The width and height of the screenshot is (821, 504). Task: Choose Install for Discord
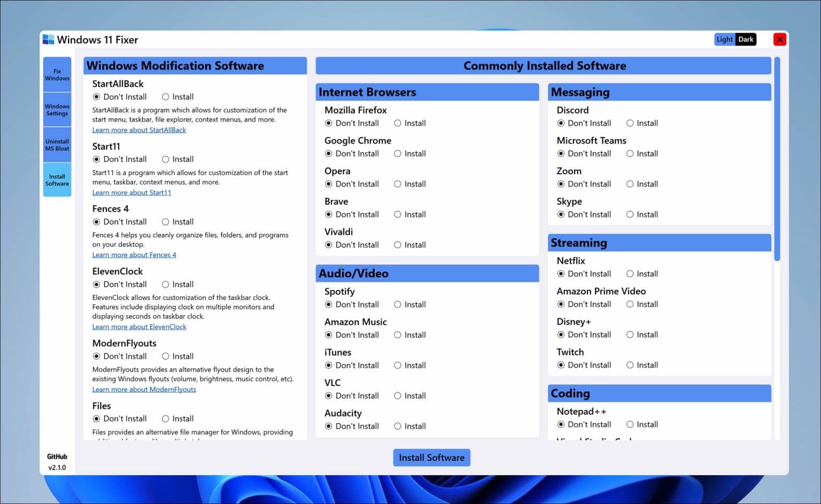click(x=631, y=123)
